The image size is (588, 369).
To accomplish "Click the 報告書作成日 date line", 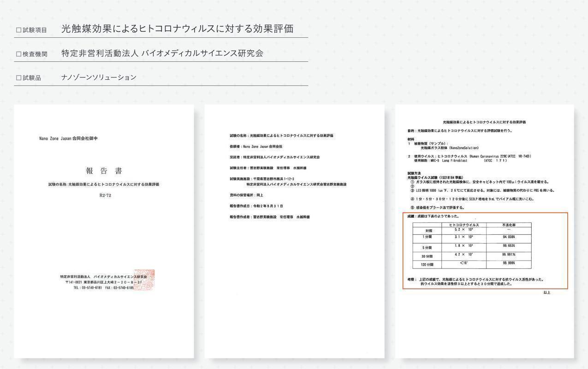I will pyautogui.click(x=256, y=206).
